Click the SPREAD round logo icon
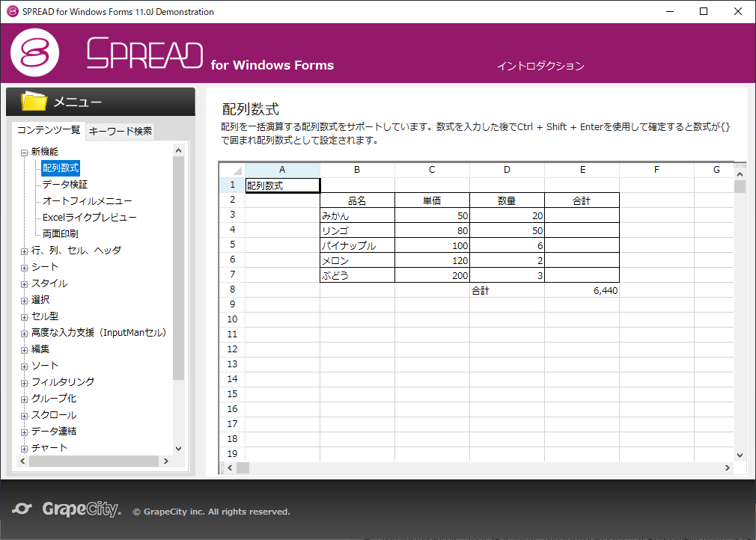Image resolution: width=756 pixels, height=540 pixels. pyautogui.click(x=34, y=52)
